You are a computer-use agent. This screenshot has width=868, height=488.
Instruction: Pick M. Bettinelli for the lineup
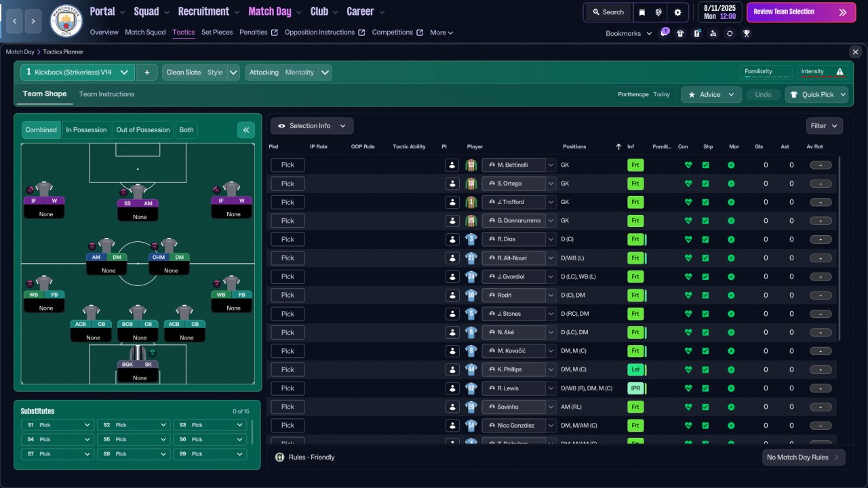point(288,165)
